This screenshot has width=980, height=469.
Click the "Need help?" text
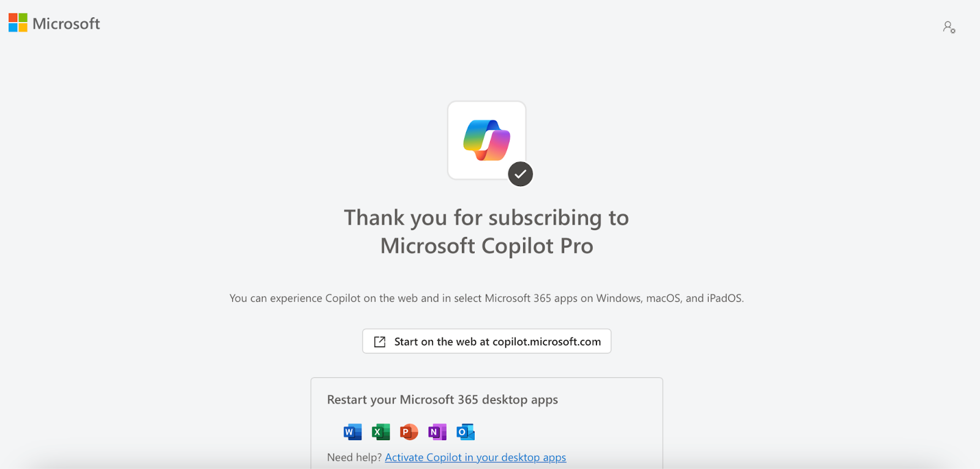click(x=354, y=457)
